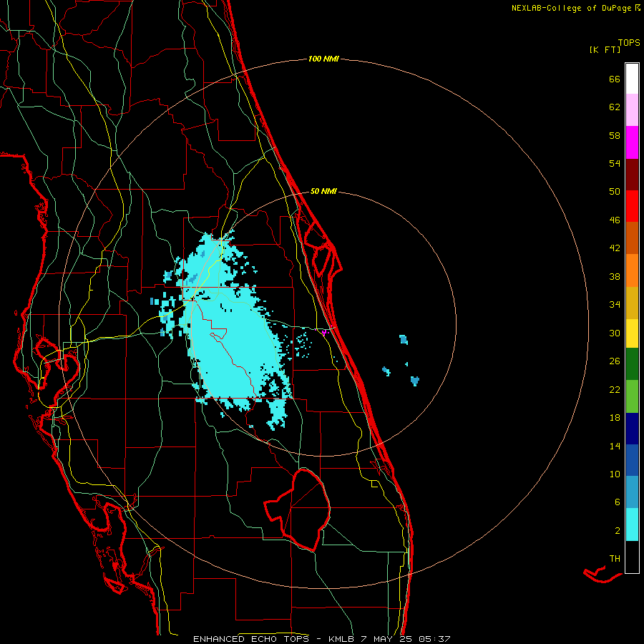Screen dimensions: 644x644
Task: Click the dark red legend swatch
Action: click(632, 175)
